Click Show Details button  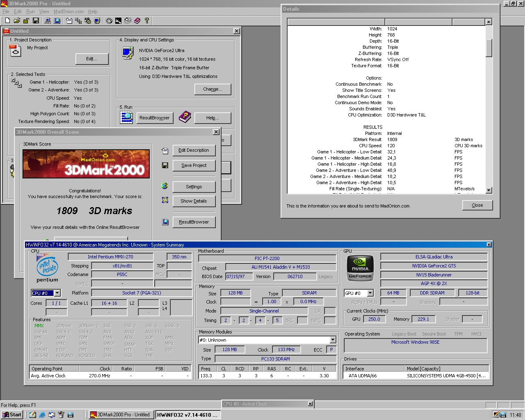(194, 201)
